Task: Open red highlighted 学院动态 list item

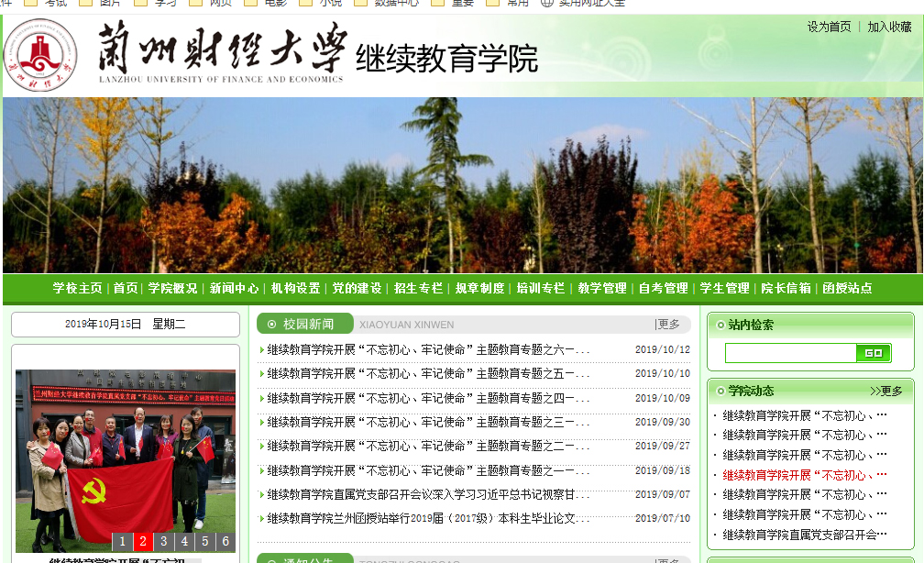Action: (x=804, y=475)
